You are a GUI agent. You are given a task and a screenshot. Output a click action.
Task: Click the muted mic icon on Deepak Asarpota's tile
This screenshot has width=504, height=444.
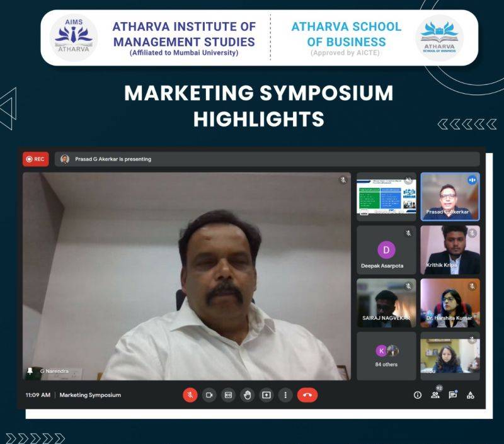(x=408, y=233)
